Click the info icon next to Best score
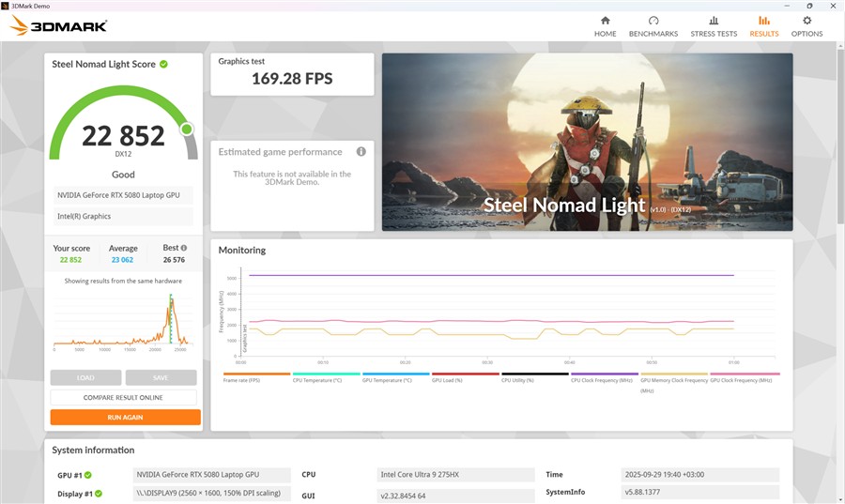The width and height of the screenshot is (845, 504). click(184, 249)
